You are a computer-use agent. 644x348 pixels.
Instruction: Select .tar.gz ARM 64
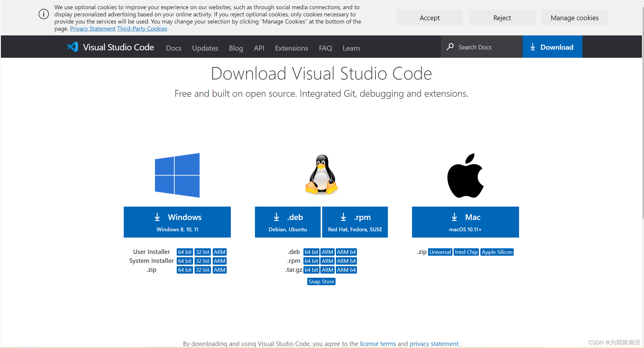(x=346, y=270)
